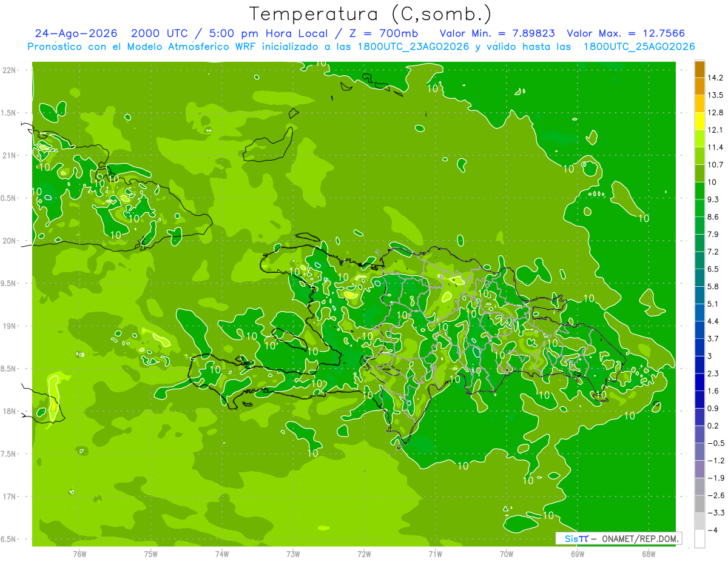Click legend value "13.5"
728x562 pixels.
pyautogui.click(x=715, y=95)
